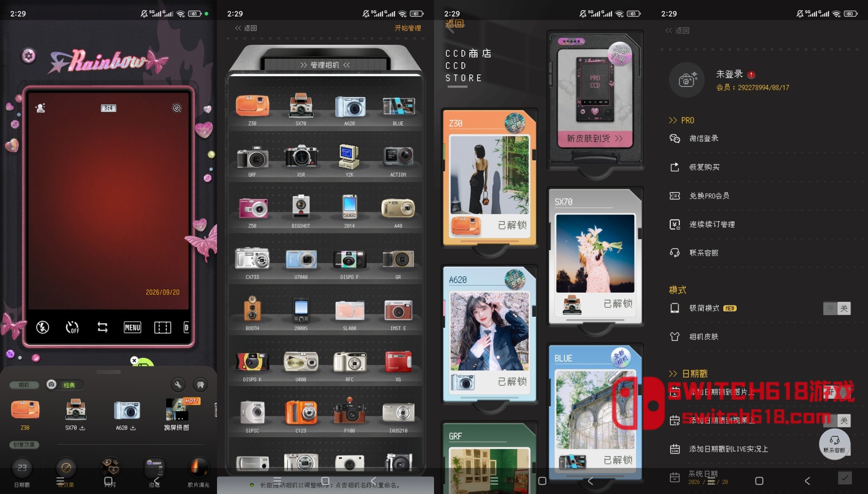Pick the orange C123 camera

[x=301, y=417]
